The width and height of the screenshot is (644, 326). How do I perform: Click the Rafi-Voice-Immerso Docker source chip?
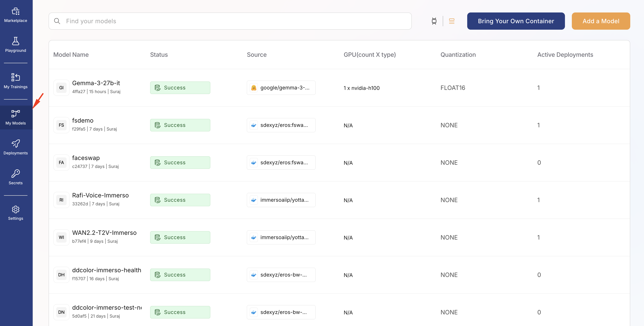click(281, 200)
